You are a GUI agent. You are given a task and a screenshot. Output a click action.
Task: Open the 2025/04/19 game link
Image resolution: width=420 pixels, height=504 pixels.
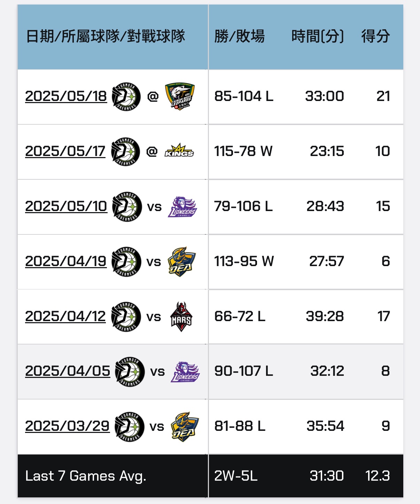(66, 261)
